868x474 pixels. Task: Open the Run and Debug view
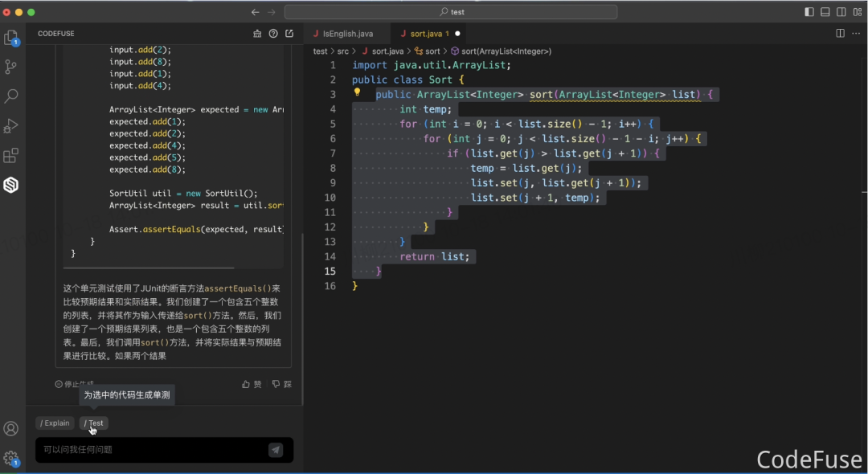(11, 126)
